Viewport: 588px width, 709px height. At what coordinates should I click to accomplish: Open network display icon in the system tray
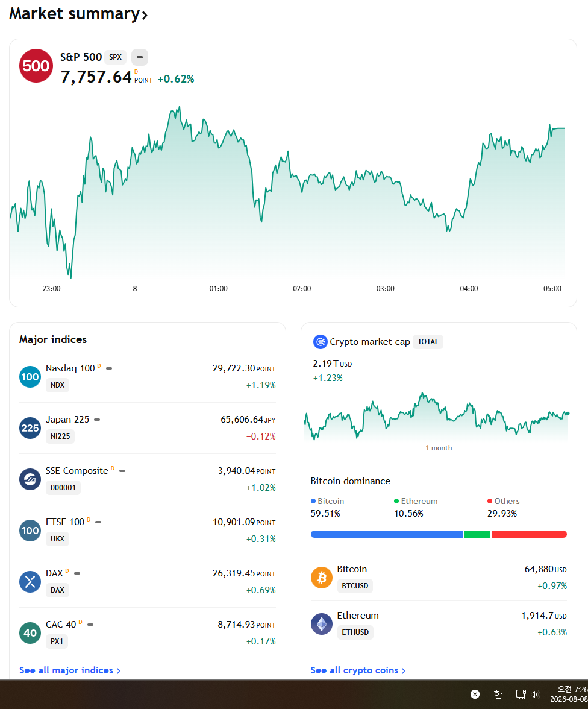pos(521,694)
